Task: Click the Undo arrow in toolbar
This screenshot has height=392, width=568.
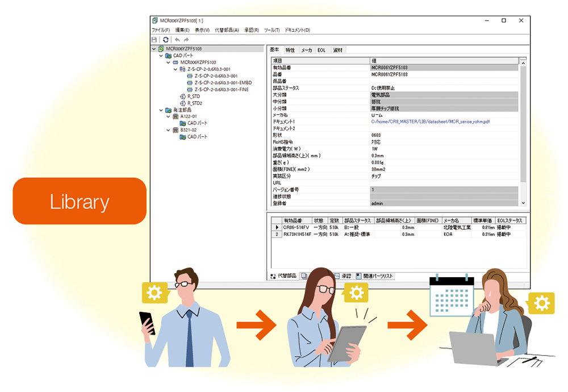Action: 177,40
